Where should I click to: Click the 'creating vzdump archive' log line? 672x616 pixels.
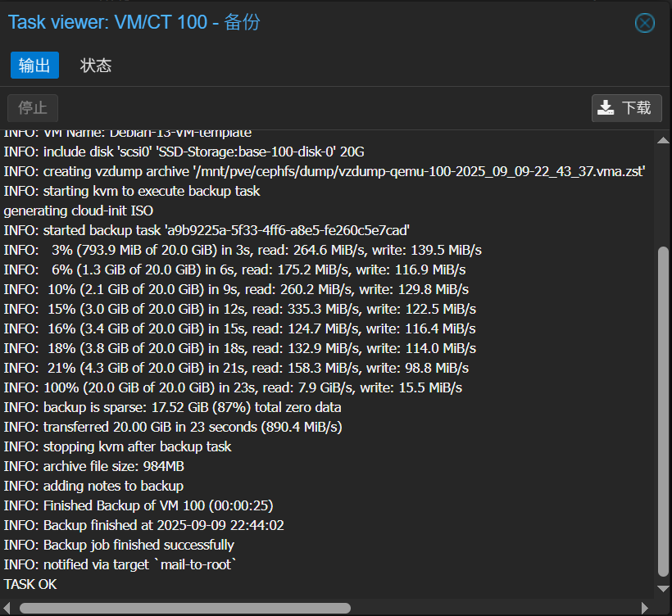coord(325,171)
